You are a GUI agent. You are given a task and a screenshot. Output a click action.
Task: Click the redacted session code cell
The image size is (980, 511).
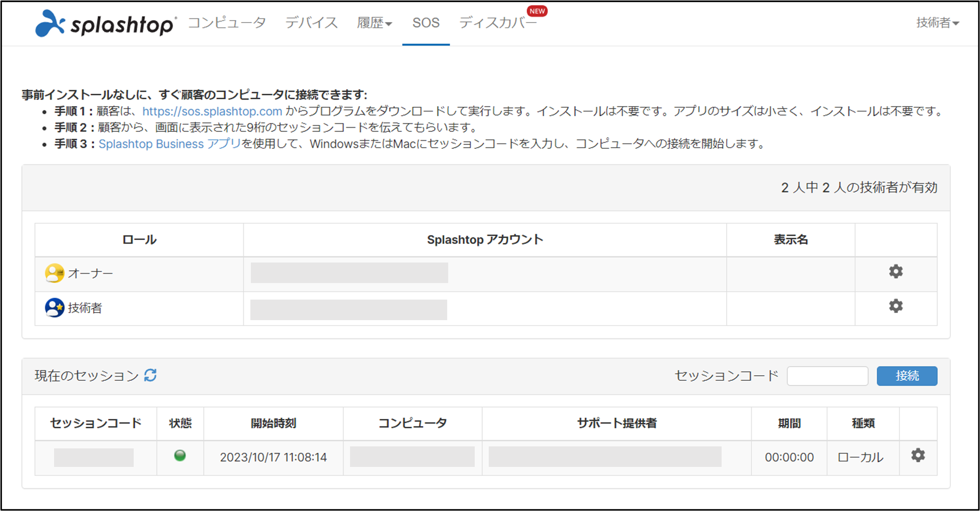[x=94, y=457]
